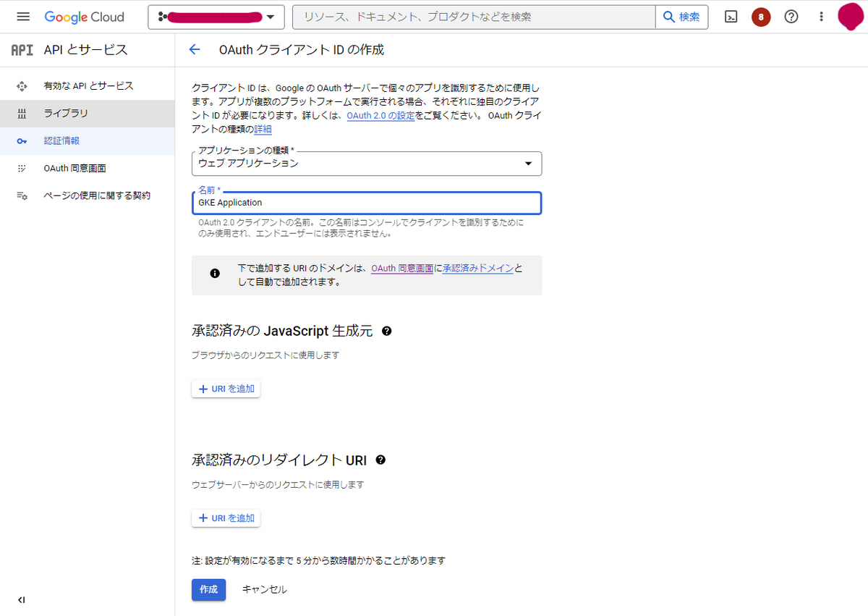Click the ページの使用に関する契約 sidebar icon
This screenshot has width=868, height=616.
[22, 196]
